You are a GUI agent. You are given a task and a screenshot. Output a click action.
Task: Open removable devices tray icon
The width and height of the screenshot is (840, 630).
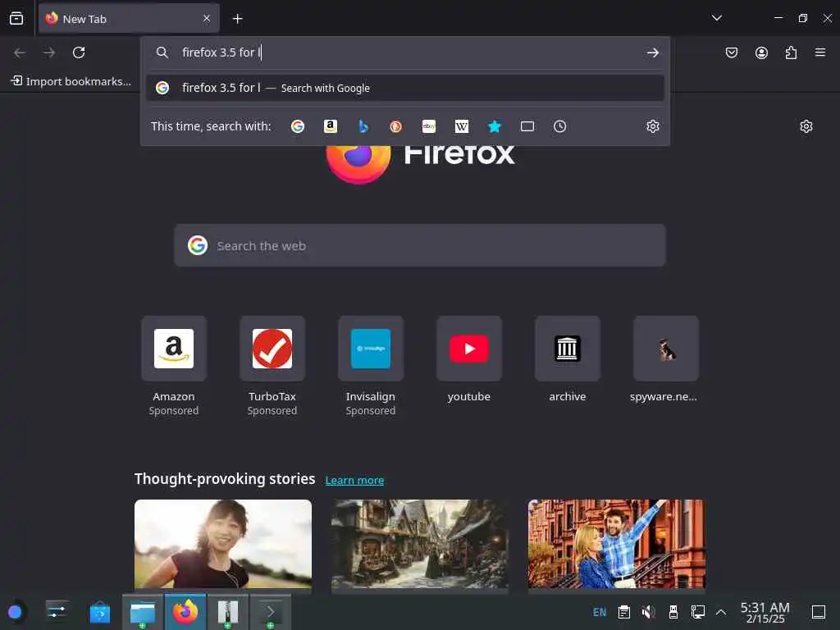(673, 612)
